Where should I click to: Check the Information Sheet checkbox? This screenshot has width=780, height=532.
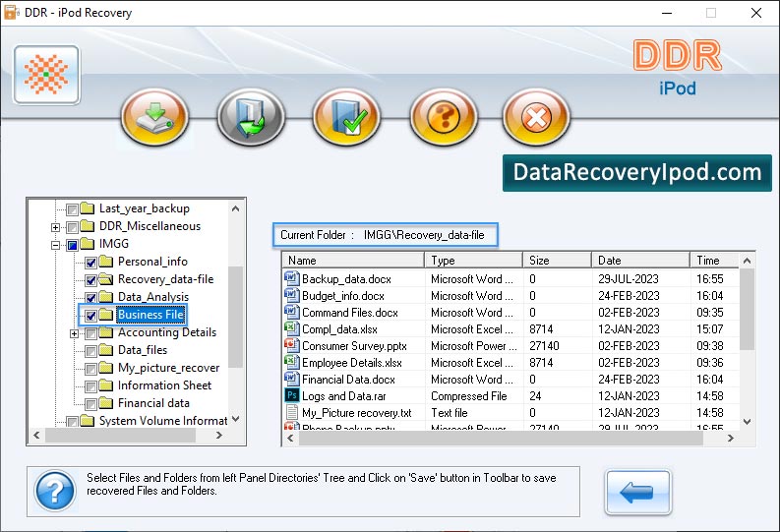click(91, 386)
